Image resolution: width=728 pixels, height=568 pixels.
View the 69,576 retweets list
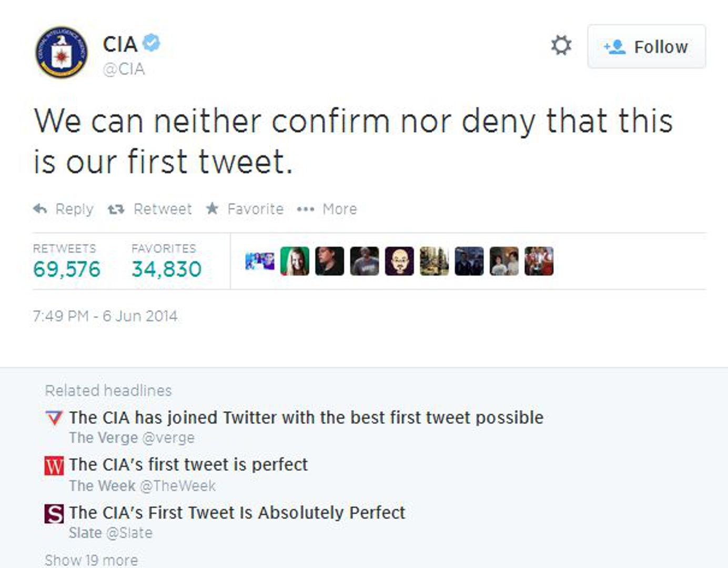[x=66, y=269]
